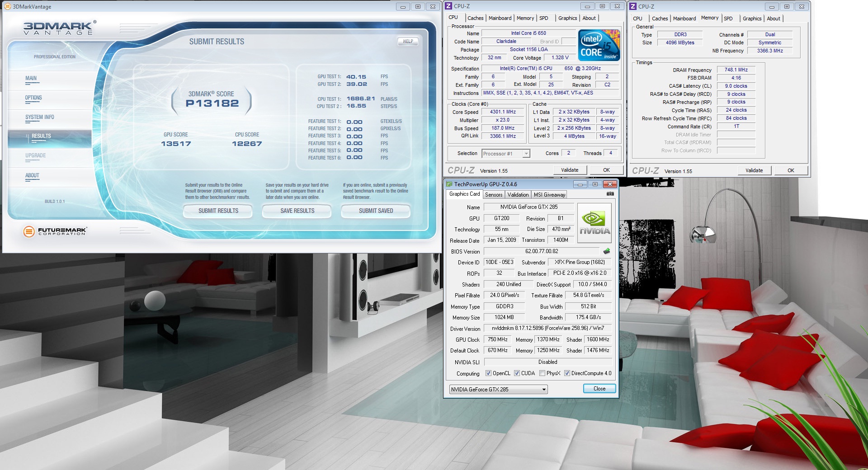Click the 3DMark Vantage title bar icon

7,6
